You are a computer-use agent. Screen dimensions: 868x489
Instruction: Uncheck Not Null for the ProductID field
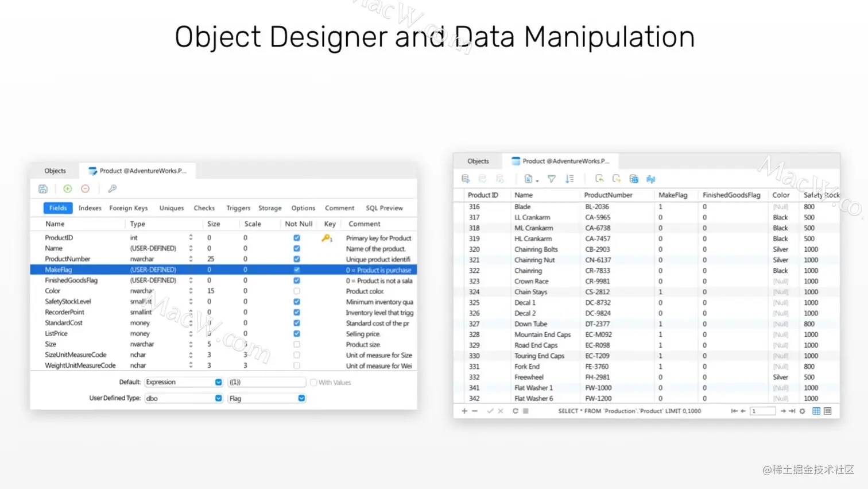297,238
